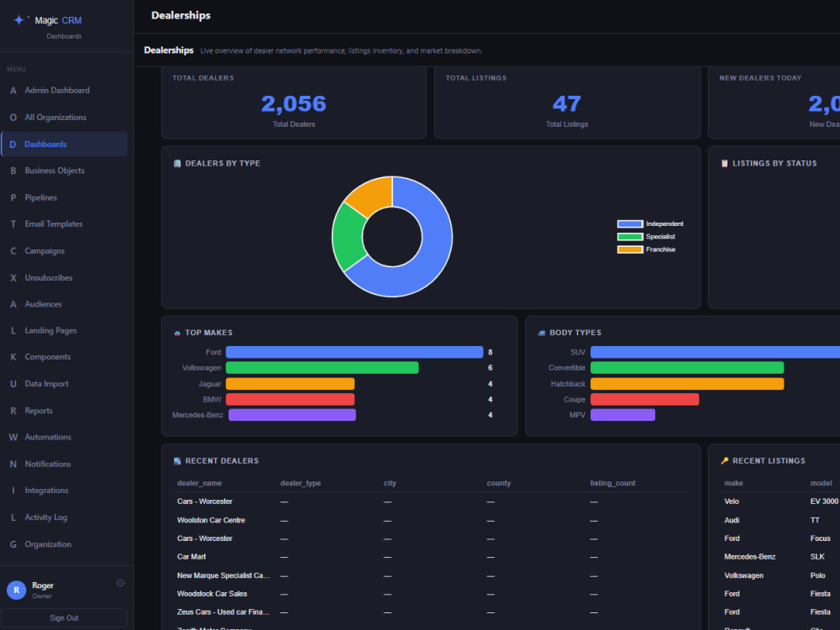840x630 pixels.
Task: Click the Specialist legend color swatch
Action: pos(630,237)
